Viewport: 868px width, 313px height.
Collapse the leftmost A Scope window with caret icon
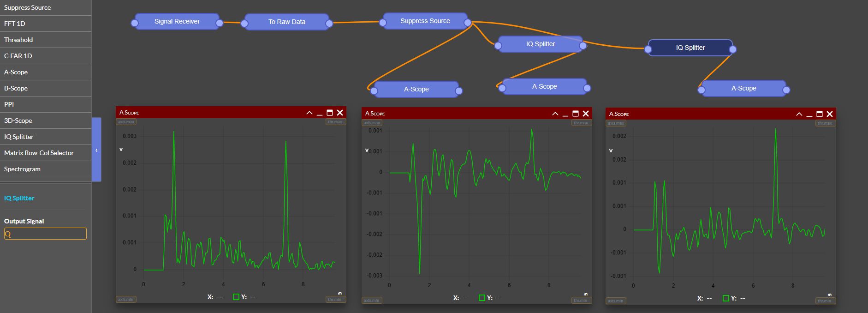tap(309, 113)
